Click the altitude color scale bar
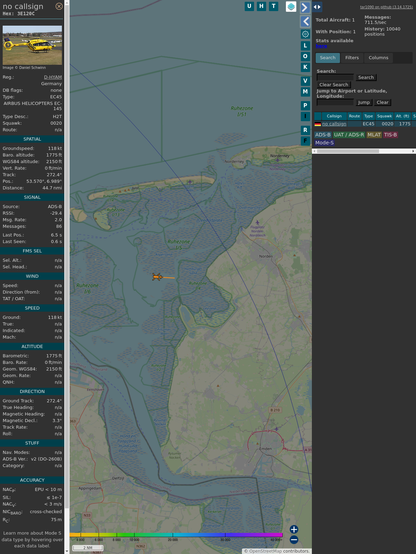Viewport: 416px width, 554px height. [x=176, y=535]
